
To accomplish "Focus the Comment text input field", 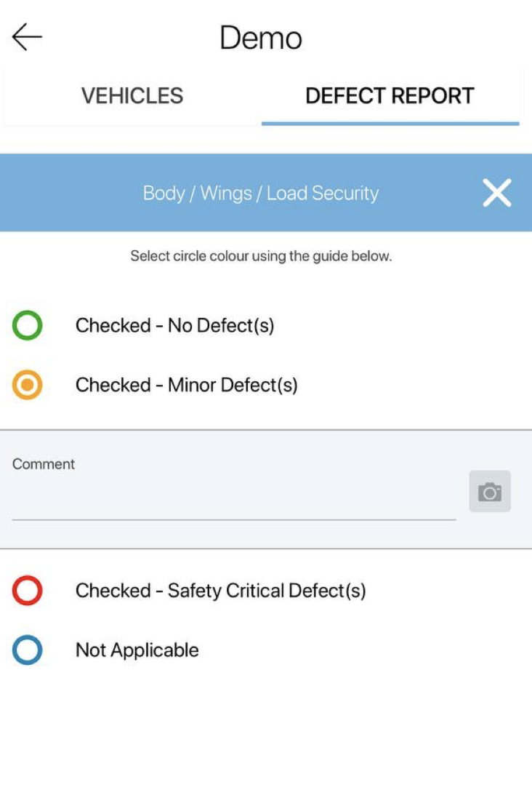I will [x=233, y=503].
